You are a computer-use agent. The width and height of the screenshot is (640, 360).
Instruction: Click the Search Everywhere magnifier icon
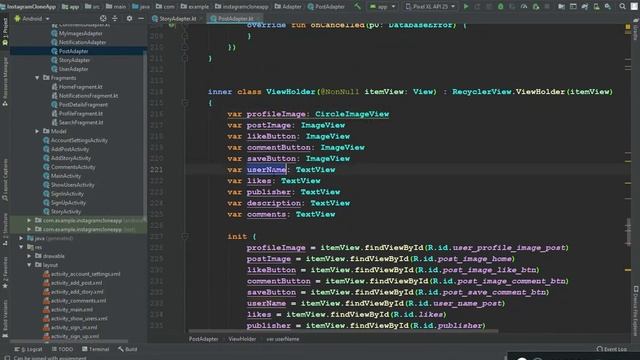pos(622,7)
